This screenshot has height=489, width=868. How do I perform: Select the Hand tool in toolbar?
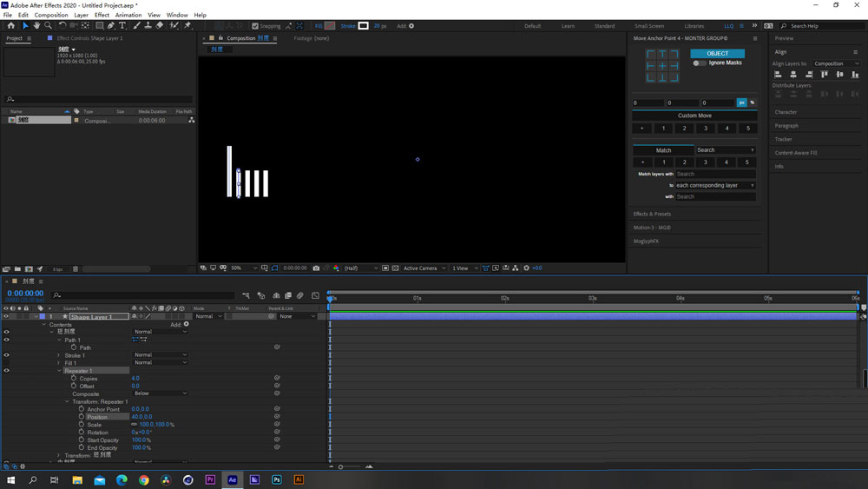[x=36, y=26]
